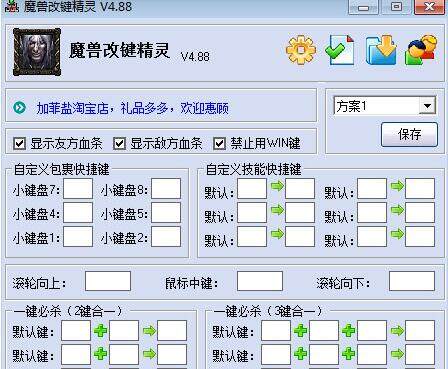The image size is (448, 369).
Task: Toggle 显示友方血条 checkbox
Action: click(x=19, y=144)
